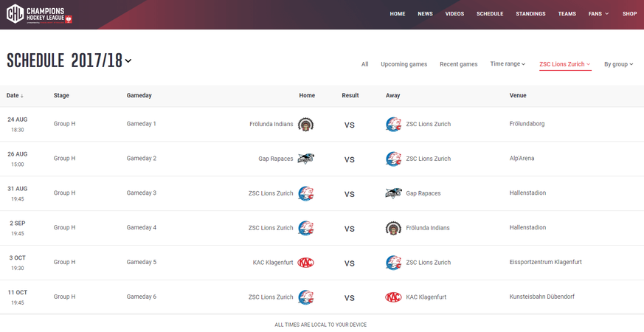Open the Teams navigation item
Viewport: 644px width, 332px height.
click(567, 13)
